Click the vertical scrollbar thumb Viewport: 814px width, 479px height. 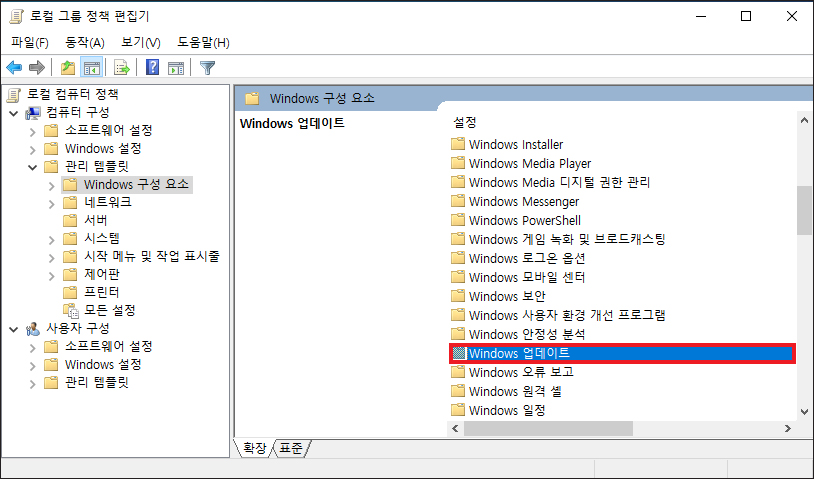click(x=804, y=210)
